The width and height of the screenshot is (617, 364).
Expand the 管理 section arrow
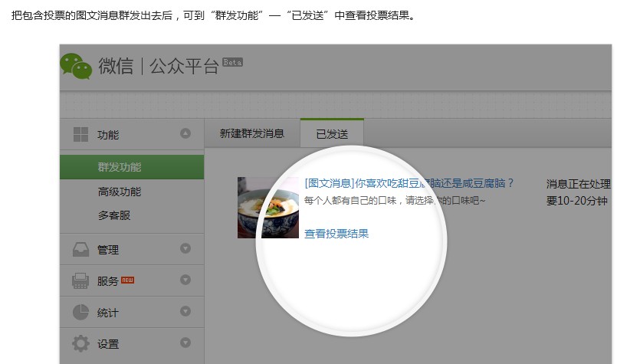click(185, 248)
